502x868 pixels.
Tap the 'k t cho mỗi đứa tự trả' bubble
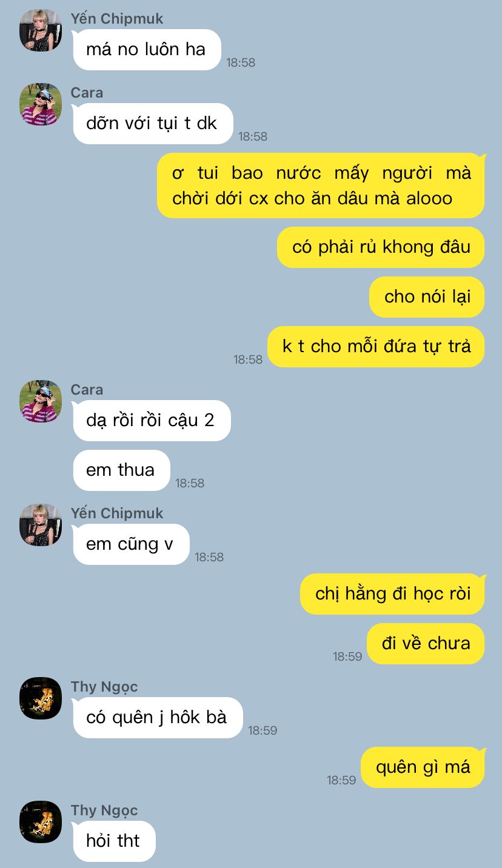376,347
